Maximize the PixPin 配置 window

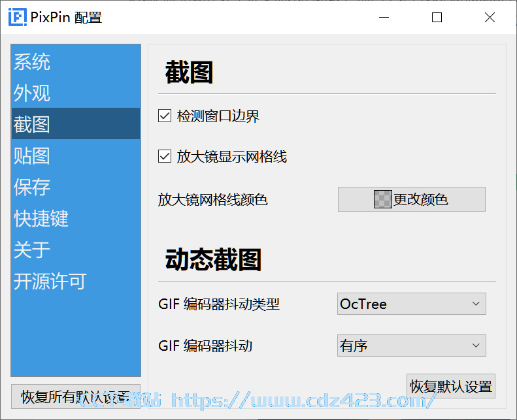point(437,17)
